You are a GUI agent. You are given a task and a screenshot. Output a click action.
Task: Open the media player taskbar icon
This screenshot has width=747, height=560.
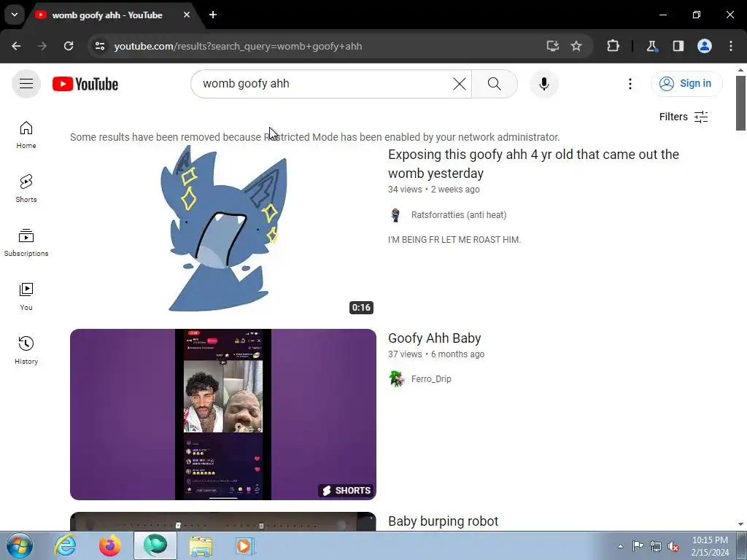coord(245,545)
